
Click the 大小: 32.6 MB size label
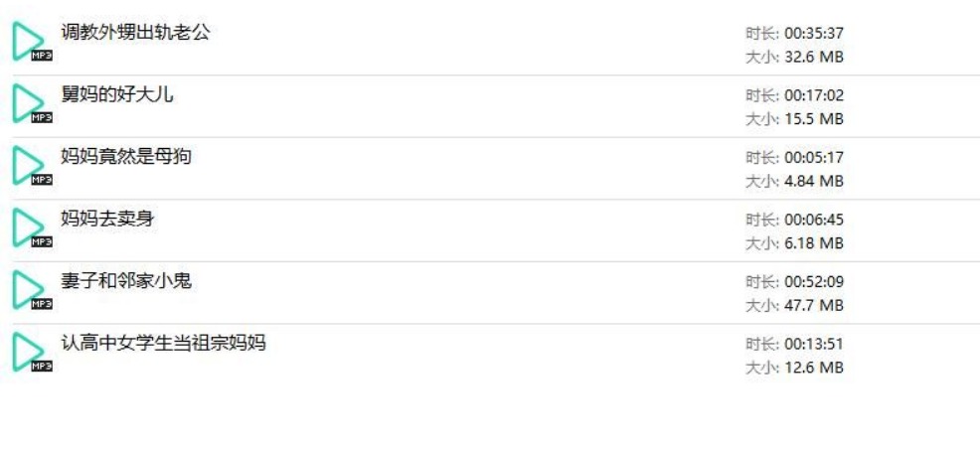point(794,57)
